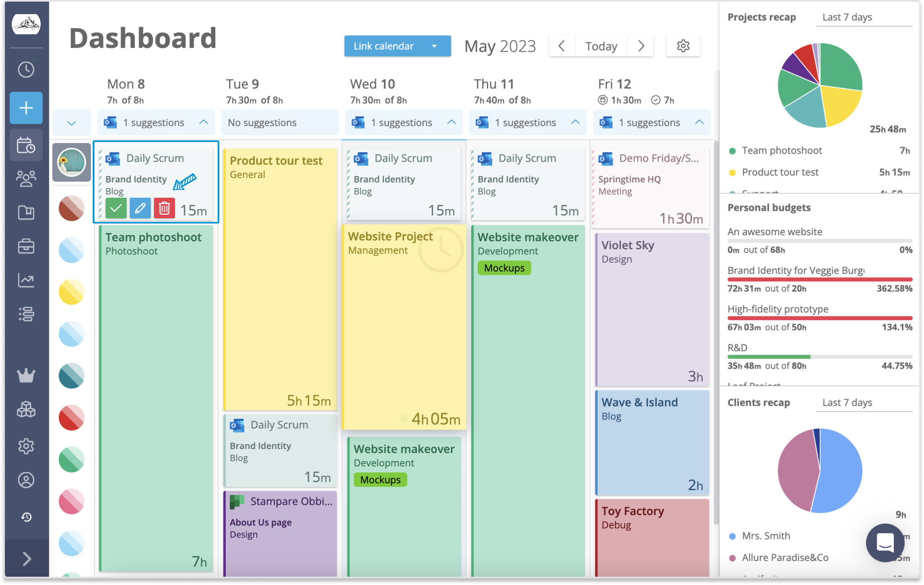
Task: Open the briefcase sidebar icon
Action: (x=26, y=246)
